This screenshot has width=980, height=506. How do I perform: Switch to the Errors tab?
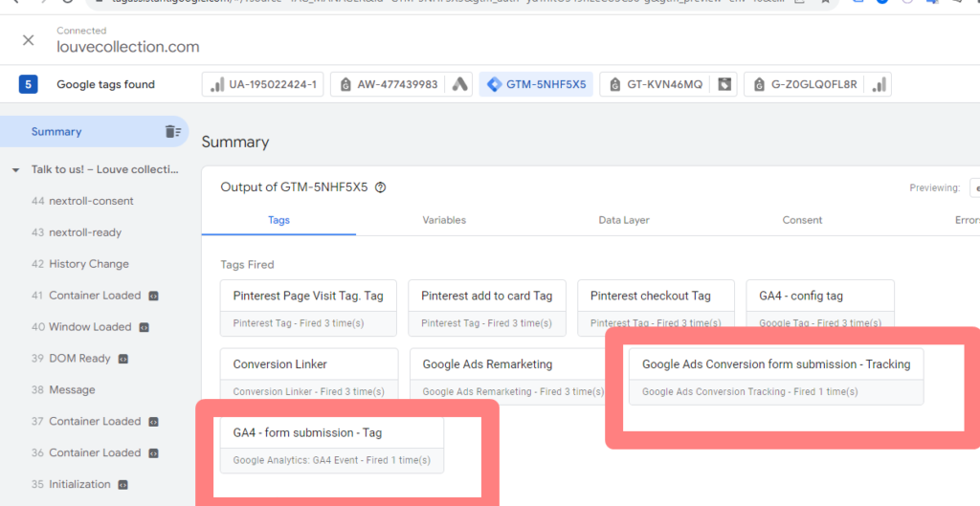[x=967, y=220]
